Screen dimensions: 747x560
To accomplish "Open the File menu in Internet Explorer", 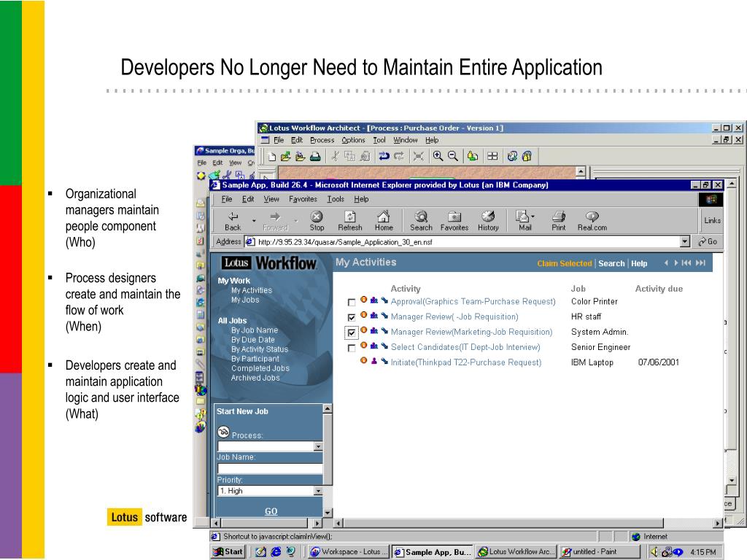I will (227, 199).
